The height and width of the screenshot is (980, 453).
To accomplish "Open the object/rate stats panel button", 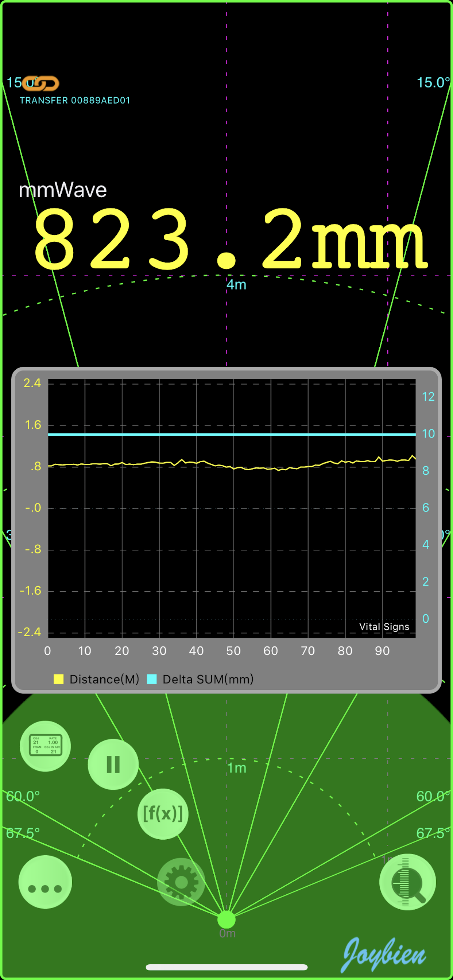I will click(x=45, y=746).
